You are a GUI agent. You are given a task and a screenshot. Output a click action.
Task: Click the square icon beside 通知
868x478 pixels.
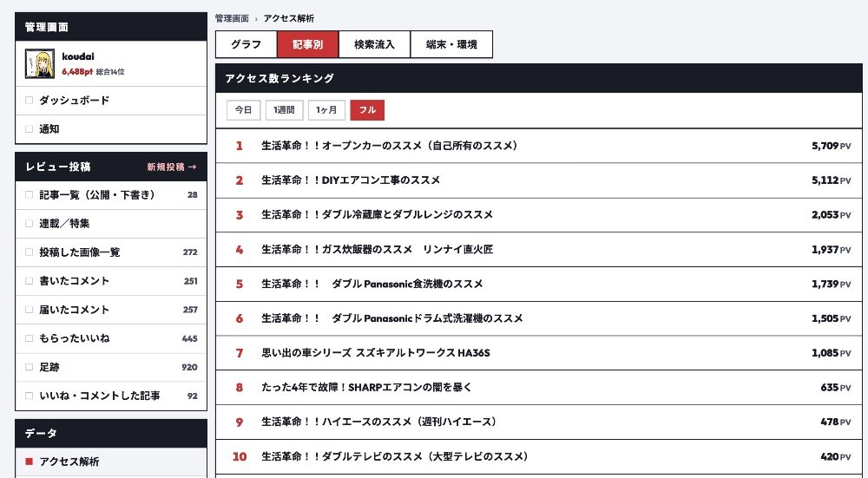coord(29,129)
